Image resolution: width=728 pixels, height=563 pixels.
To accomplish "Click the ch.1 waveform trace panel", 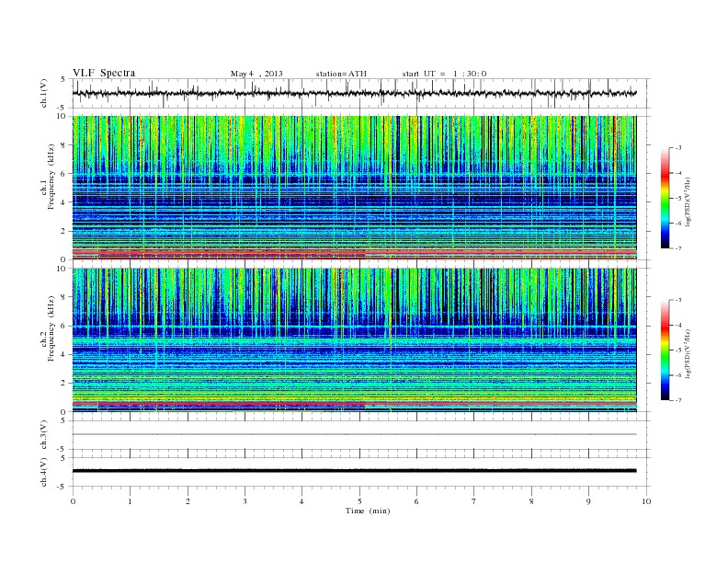I will tap(361, 93).
